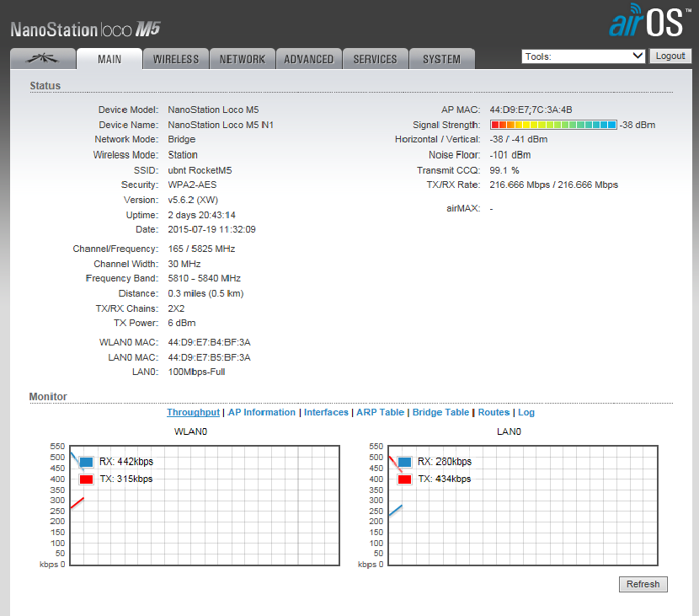Click the Device Model value NanoStation Loco M5
This screenshot has height=616, width=699.
(213, 110)
